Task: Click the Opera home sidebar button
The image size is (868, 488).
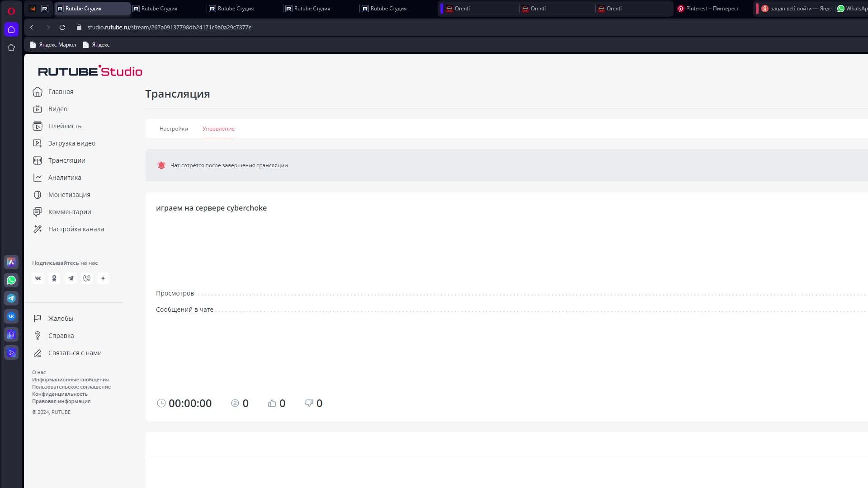Action: tap(11, 29)
